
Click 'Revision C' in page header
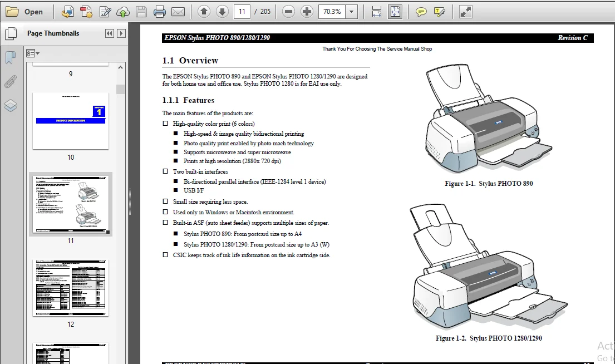pyautogui.click(x=573, y=38)
